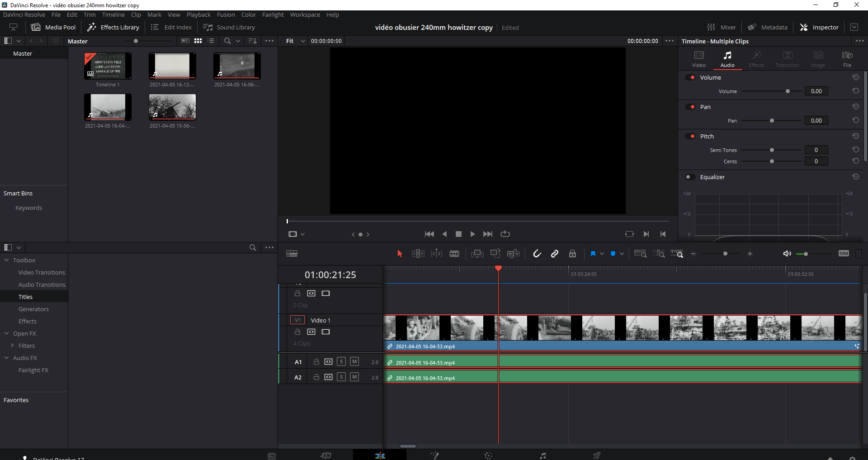868x460 pixels.
Task: Open the Playback menu
Action: point(198,15)
